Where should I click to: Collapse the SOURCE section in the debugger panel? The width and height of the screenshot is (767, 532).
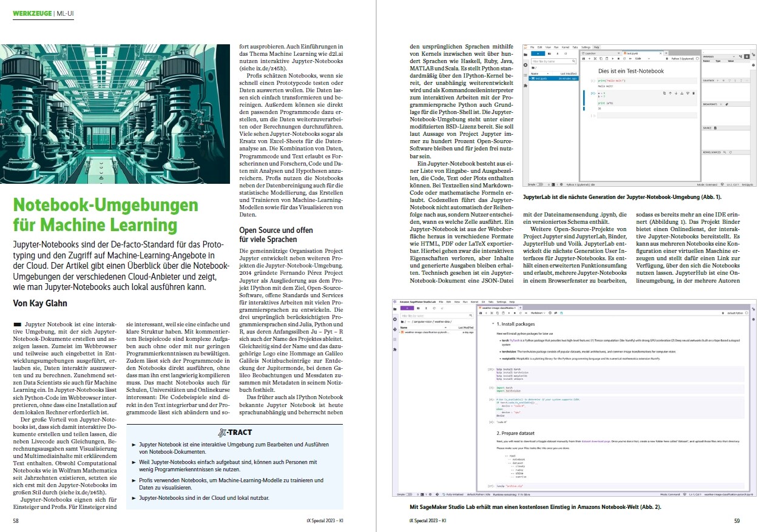[x=708, y=128]
